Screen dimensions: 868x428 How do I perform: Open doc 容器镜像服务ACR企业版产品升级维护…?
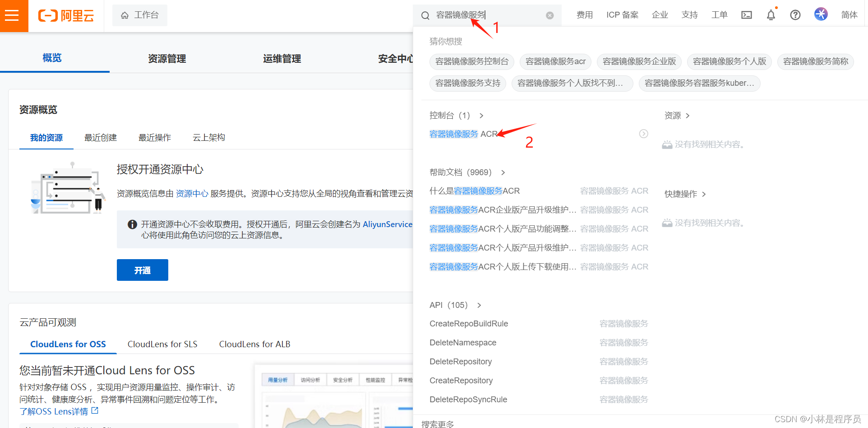(503, 210)
